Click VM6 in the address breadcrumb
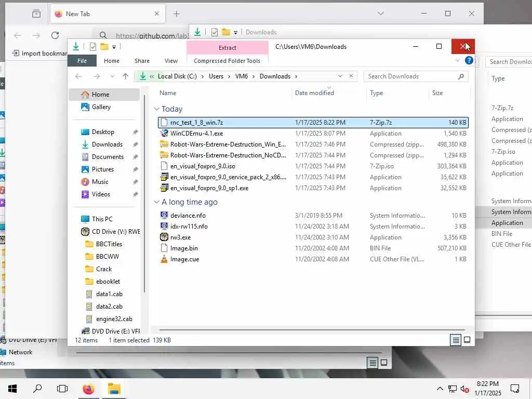 pyautogui.click(x=242, y=76)
